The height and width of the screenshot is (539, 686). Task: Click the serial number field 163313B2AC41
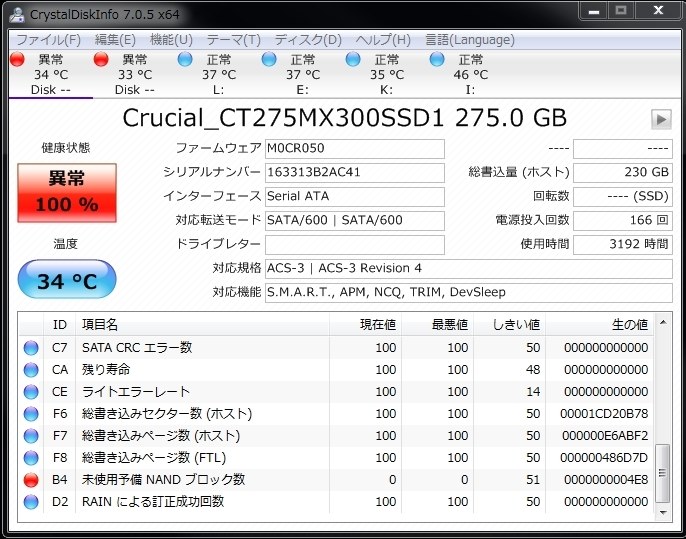[x=355, y=173]
